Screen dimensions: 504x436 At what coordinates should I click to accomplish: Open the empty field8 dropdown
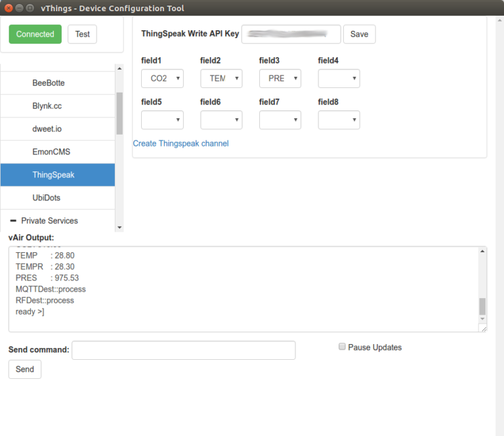[x=339, y=120]
